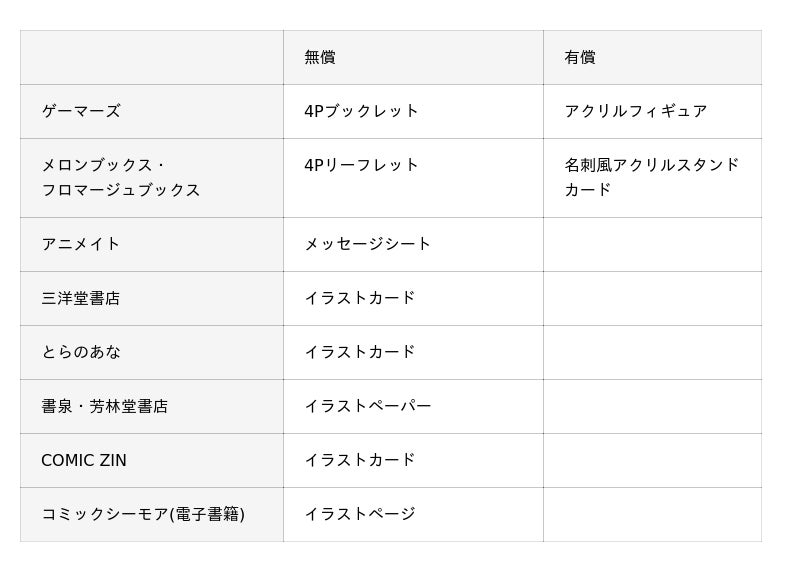The width and height of the screenshot is (800, 572).
Task: Select the 4Pリーフレット cell
Action: [x=362, y=165]
